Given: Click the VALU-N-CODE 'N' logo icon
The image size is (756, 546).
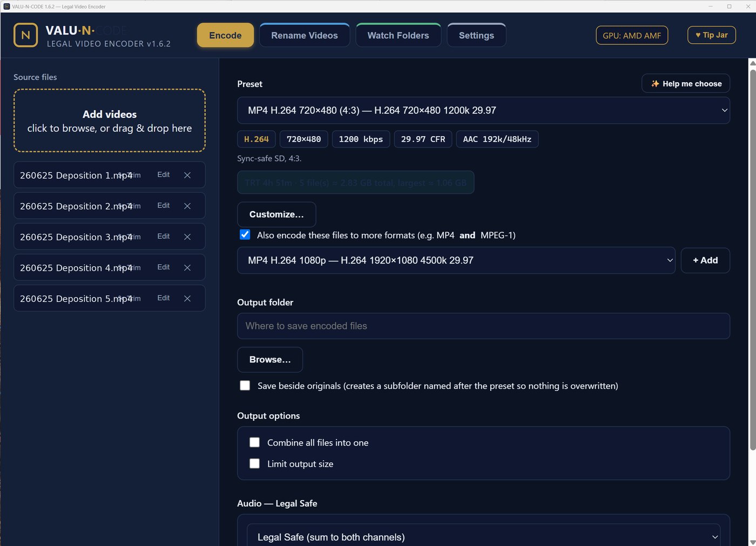Looking at the screenshot, I should [x=25, y=35].
